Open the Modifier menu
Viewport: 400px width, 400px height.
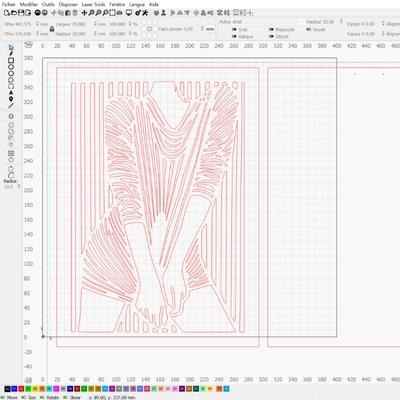(x=29, y=4)
